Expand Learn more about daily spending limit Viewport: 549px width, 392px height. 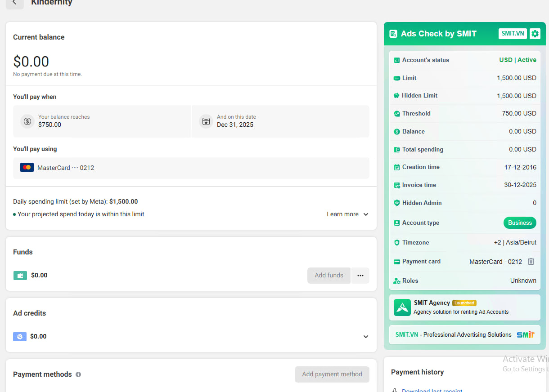click(347, 214)
